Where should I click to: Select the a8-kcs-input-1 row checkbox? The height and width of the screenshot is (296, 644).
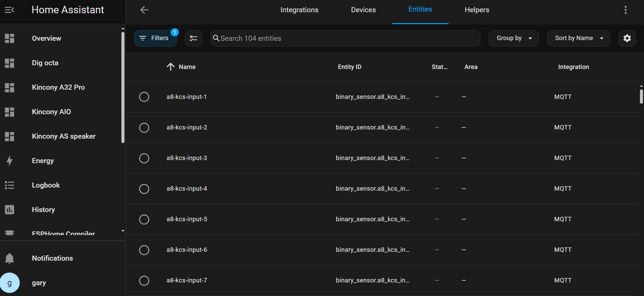pos(144,97)
